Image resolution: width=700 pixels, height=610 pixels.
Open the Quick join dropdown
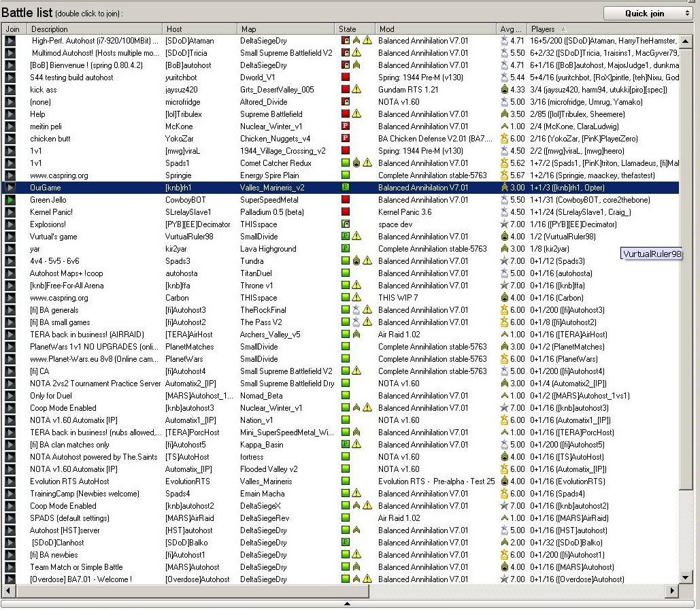pyautogui.click(x=648, y=14)
